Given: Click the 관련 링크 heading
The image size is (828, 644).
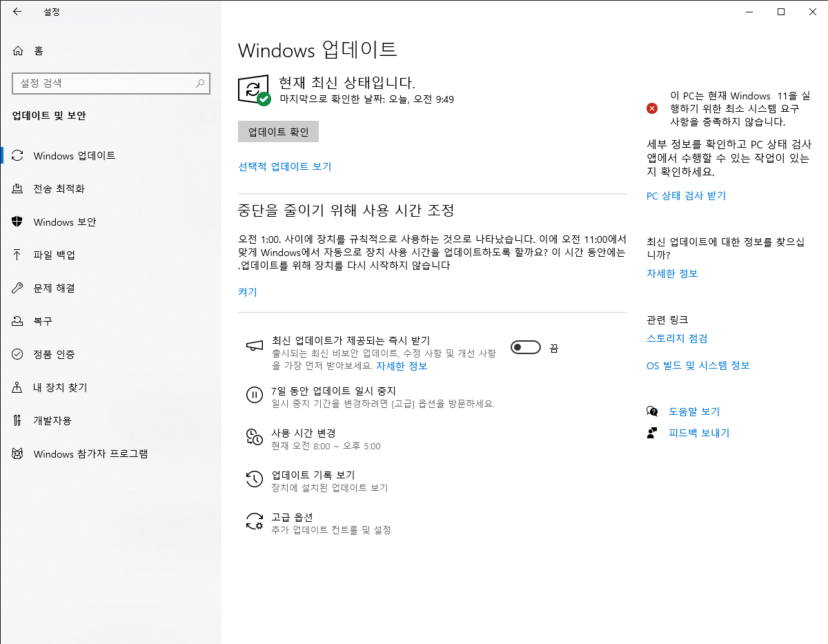Looking at the screenshot, I should click(x=667, y=320).
